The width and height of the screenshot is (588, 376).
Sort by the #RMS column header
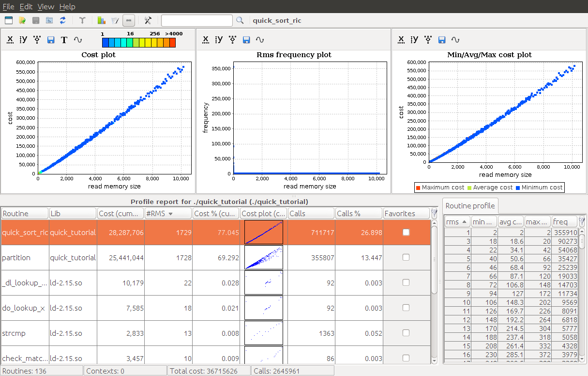pyautogui.click(x=168, y=213)
